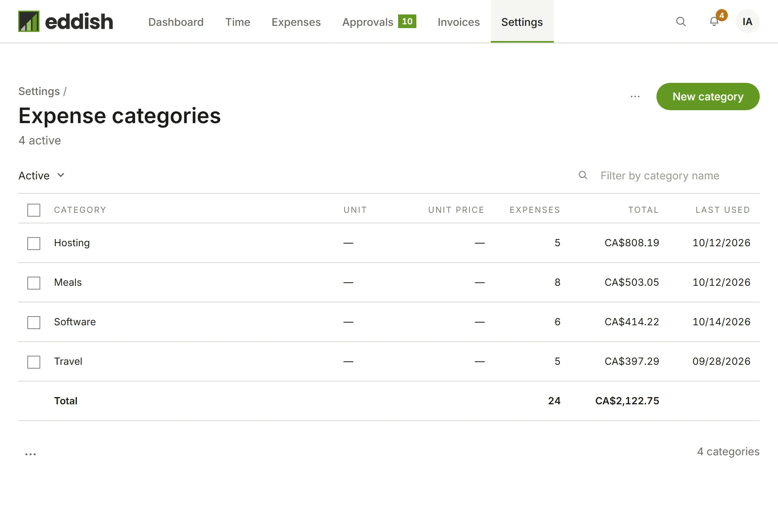The height and width of the screenshot is (532, 778).
Task: Click the eddish logo icon
Action: pyautogui.click(x=29, y=21)
